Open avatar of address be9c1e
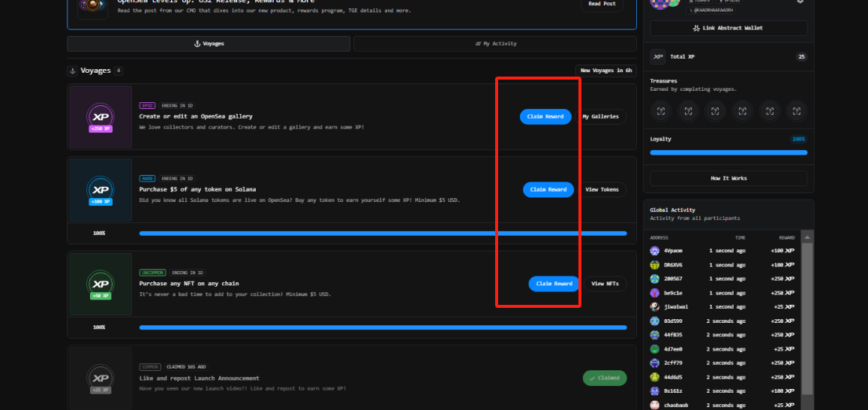The width and height of the screenshot is (868, 410). [655, 293]
